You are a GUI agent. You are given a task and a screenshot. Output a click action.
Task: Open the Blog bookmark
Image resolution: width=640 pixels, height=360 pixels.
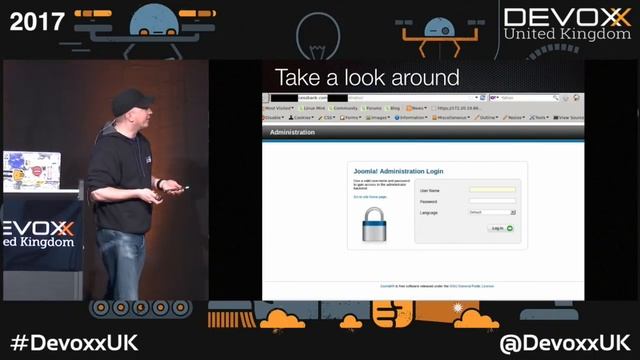(393, 108)
